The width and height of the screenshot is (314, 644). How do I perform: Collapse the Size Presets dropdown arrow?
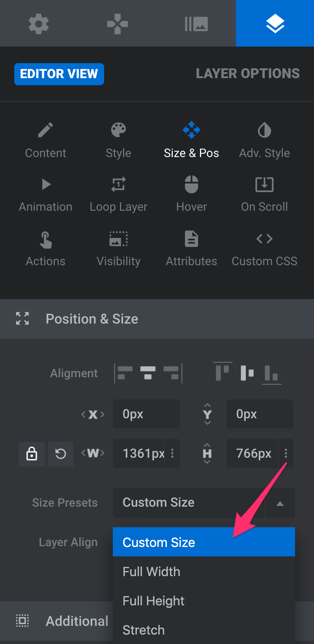280,503
